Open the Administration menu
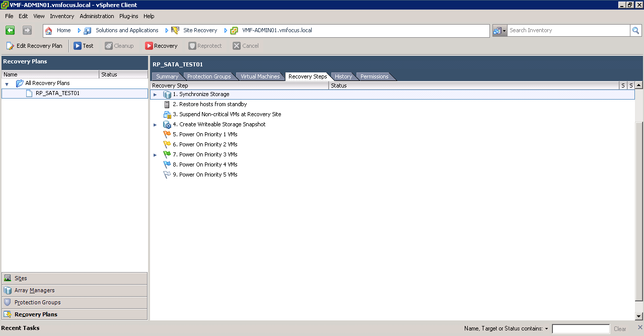644x336 pixels. click(x=97, y=16)
